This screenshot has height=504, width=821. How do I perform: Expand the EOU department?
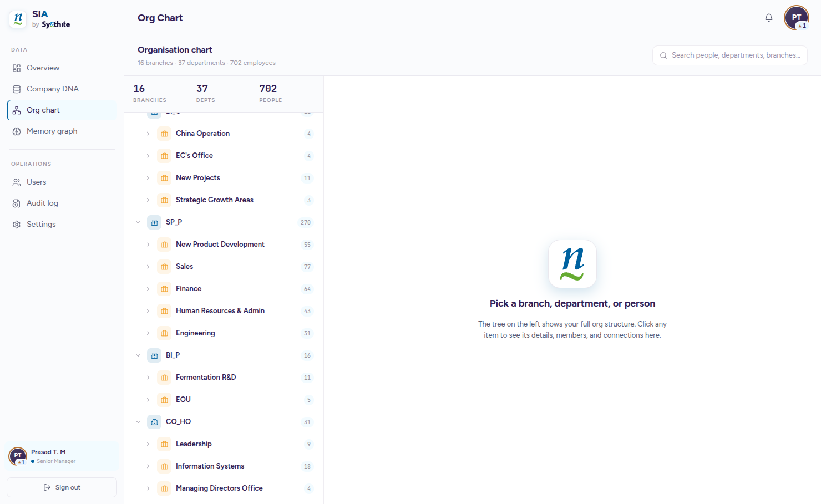[148, 400]
